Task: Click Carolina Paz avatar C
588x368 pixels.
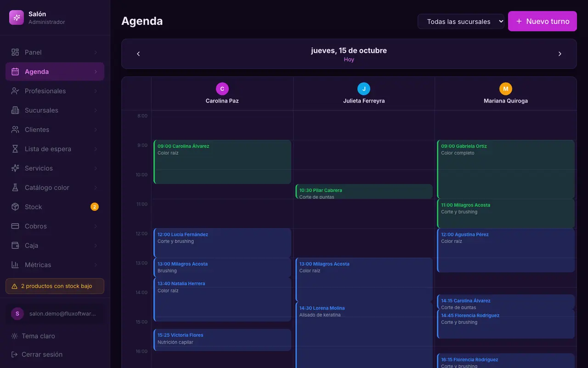Action: [222, 89]
